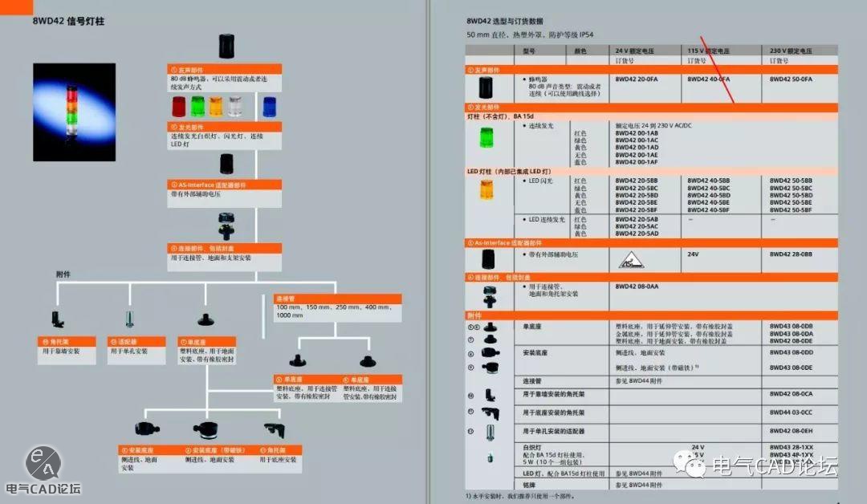Click the green light element image in table
This screenshot has height=504, width=867.
tap(486, 137)
